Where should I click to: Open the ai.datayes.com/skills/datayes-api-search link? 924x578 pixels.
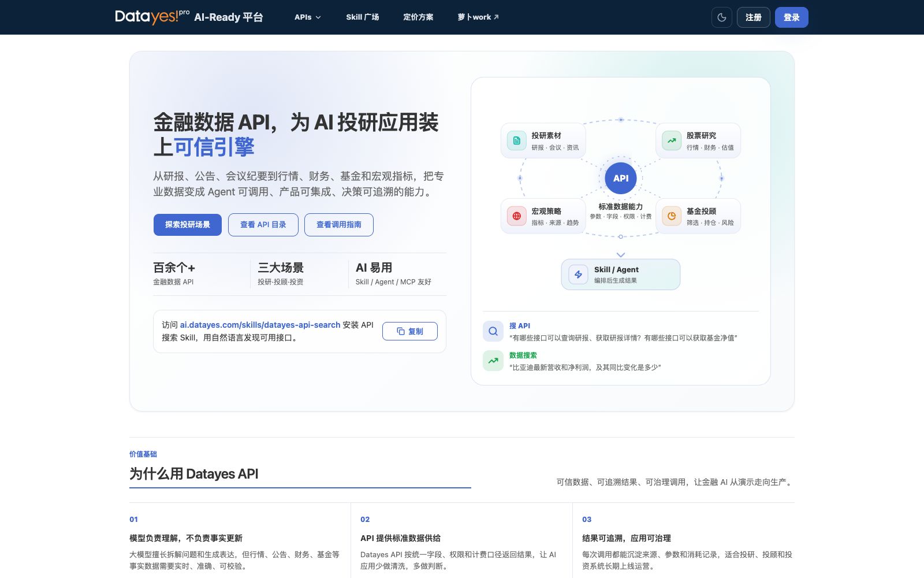point(260,325)
